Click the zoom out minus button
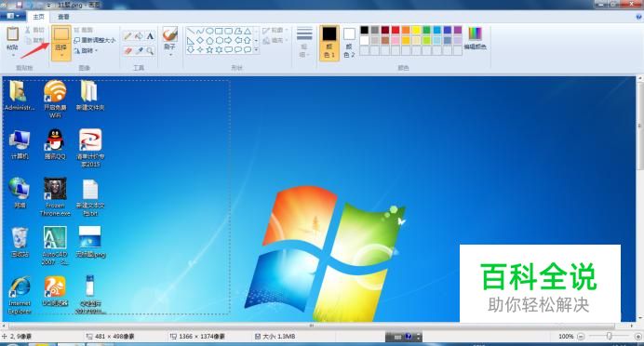This screenshot has width=644, height=346. click(x=581, y=337)
